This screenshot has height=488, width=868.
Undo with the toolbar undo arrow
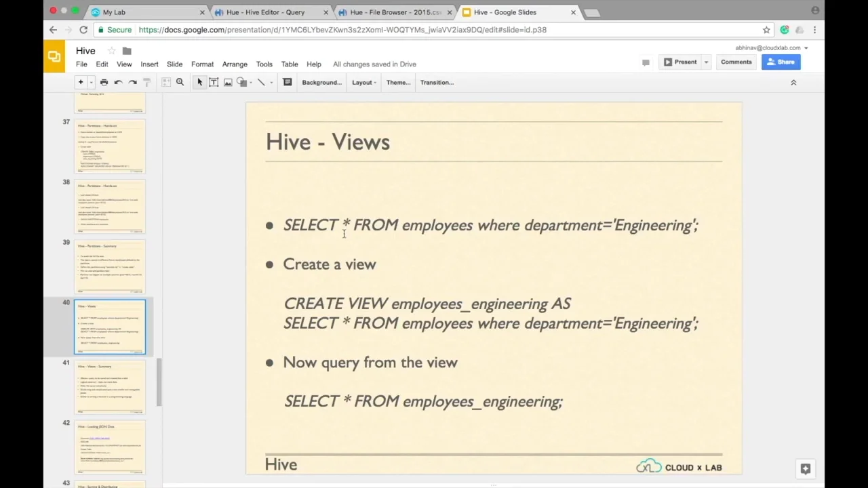point(118,83)
